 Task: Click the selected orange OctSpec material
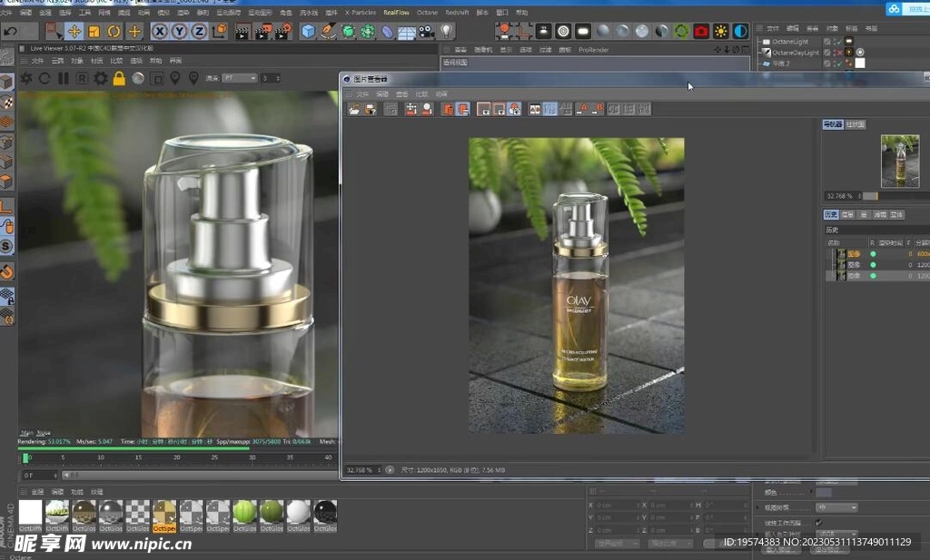(164, 516)
